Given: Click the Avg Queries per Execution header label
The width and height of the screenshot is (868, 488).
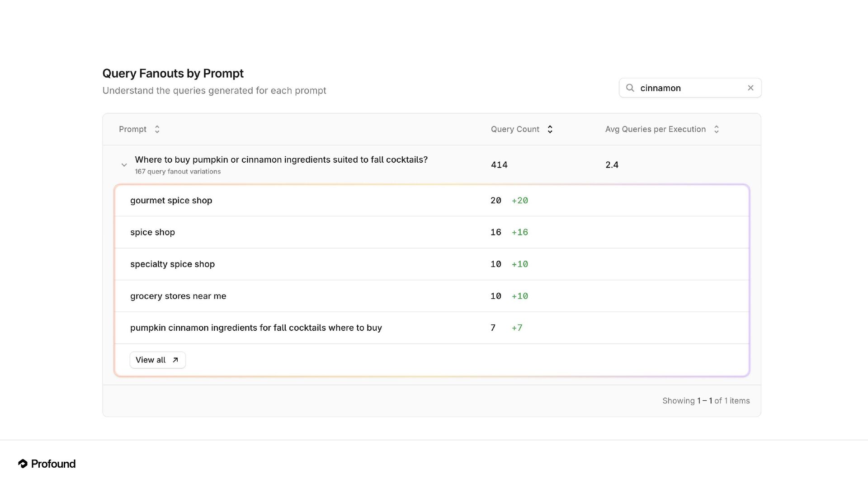Looking at the screenshot, I should (x=655, y=129).
